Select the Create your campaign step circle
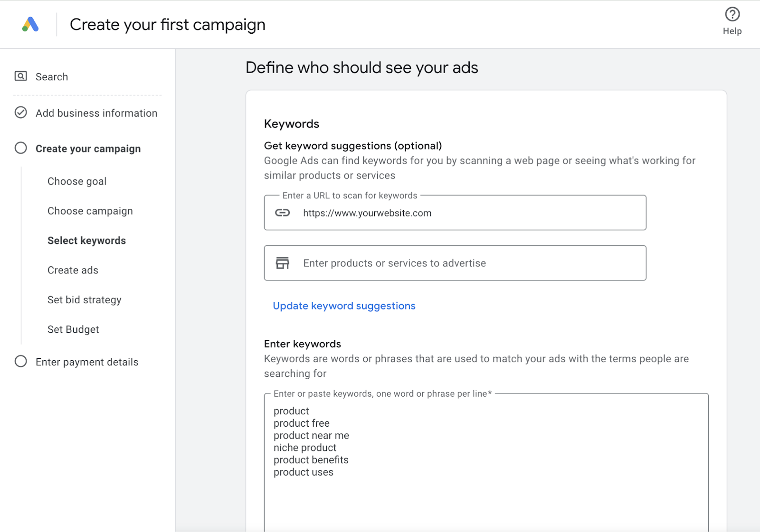The width and height of the screenshot is (760, 532). tap(21, 148)
